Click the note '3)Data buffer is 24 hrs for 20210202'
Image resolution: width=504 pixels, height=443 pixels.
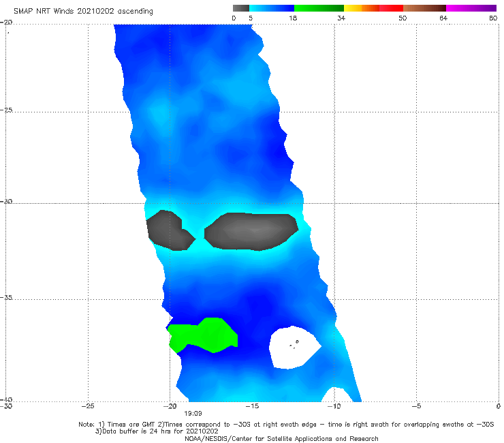(157, 431)
